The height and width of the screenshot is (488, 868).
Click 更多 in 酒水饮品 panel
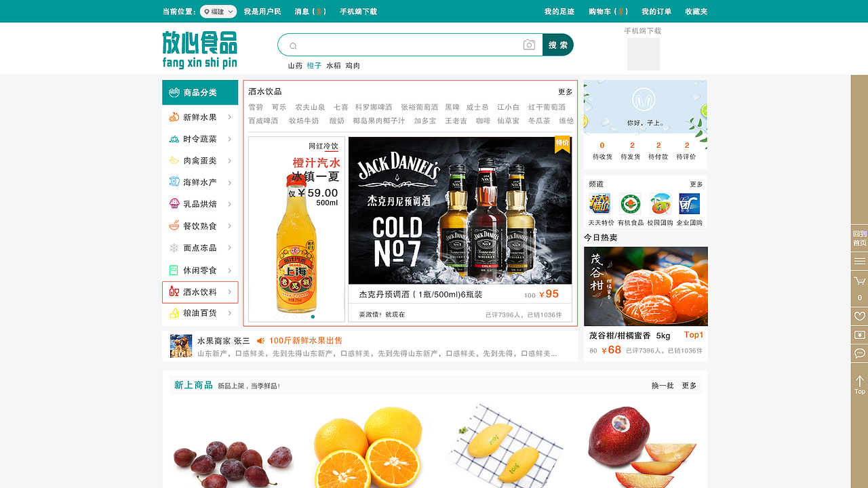click(566, 92)
